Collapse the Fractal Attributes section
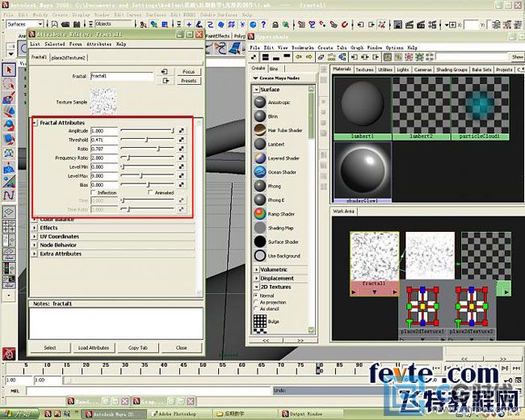This screenshot has width=525, height=420. point(36,123)
